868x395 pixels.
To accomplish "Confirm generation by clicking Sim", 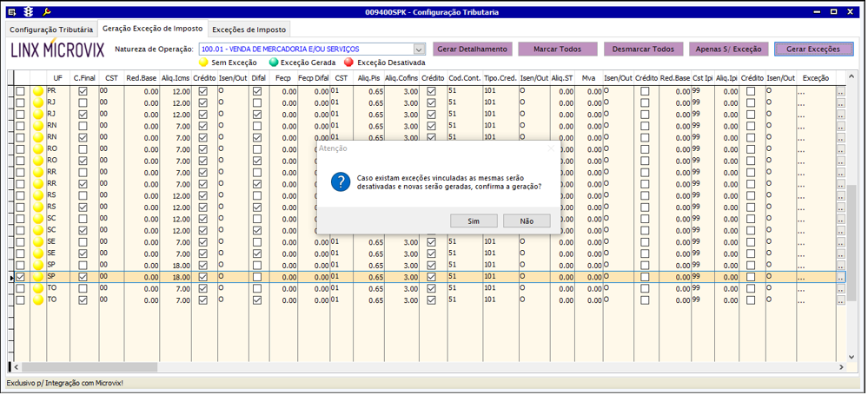I will tap(474, 221).
